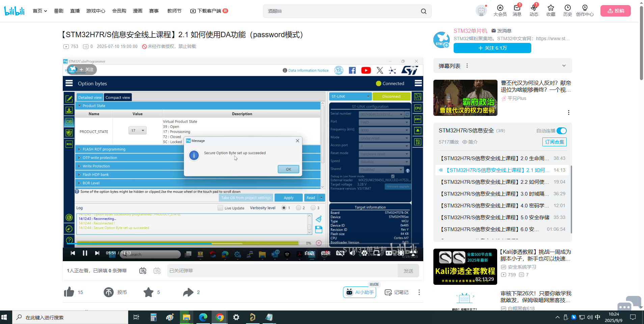Switch the player to wide-screen mode

(x=389, y=253)
